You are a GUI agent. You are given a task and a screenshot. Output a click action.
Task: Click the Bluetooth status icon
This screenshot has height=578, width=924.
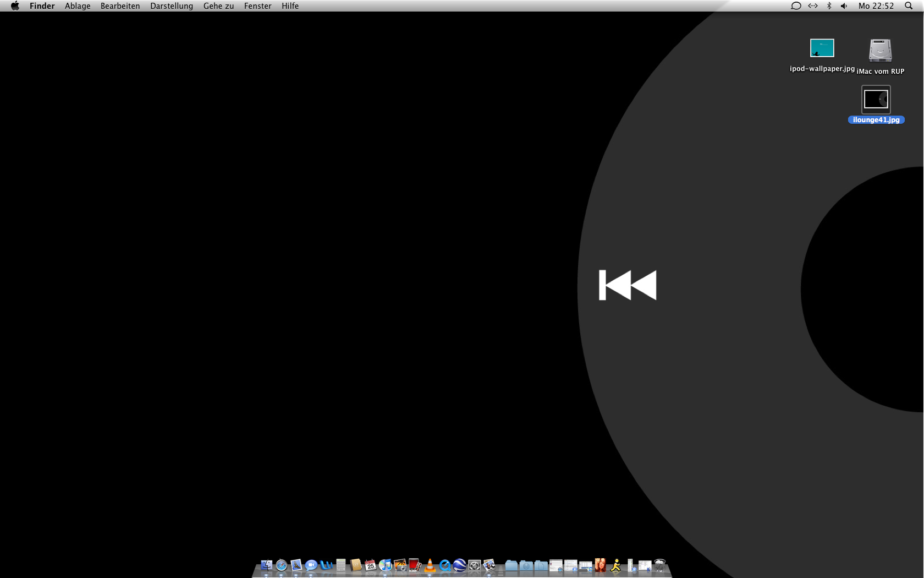[x=829, y=6]
